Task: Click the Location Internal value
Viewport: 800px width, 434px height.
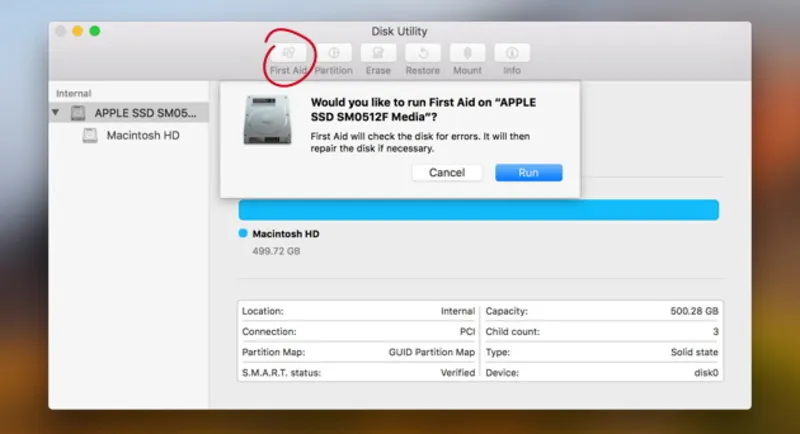Action: coord(458,311)
